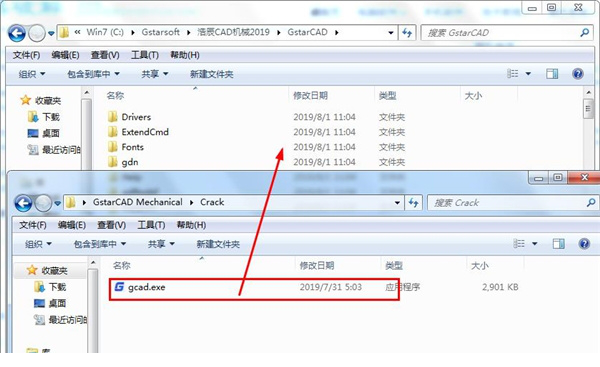
Task: Click 新建文件夹 in GstarCAD window
Action: pos(212,74)
